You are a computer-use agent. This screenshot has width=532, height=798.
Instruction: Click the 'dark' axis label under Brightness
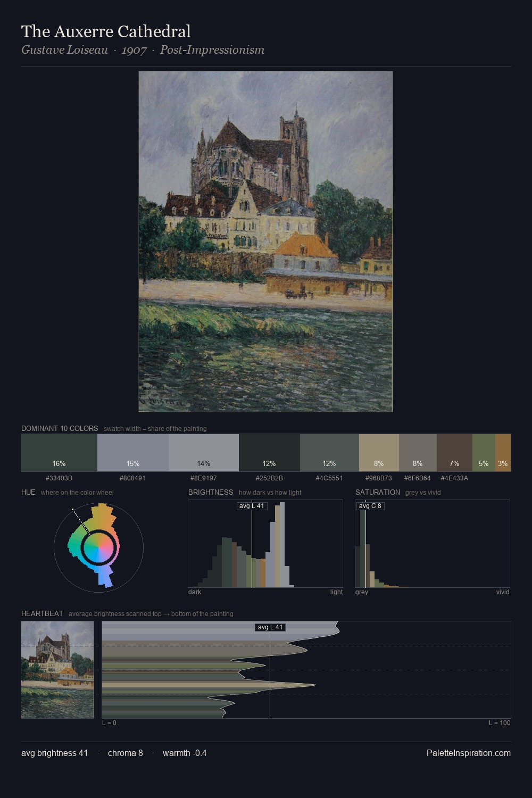(x=195, y=592)
